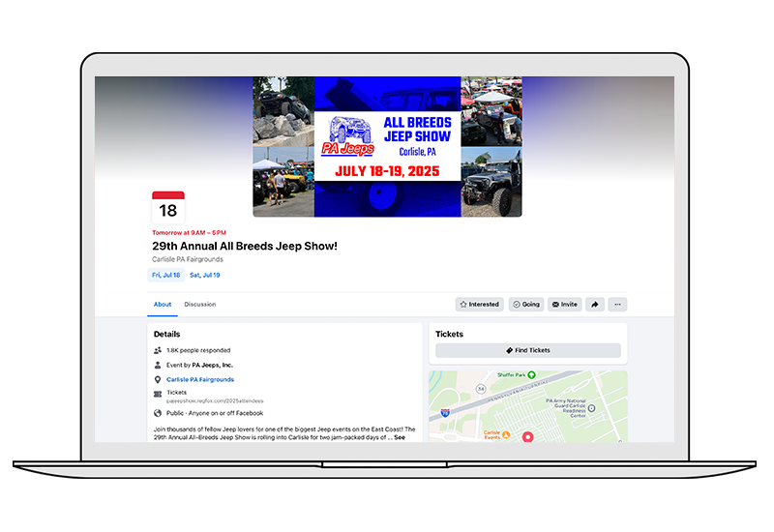The width and height of the screenshot is (774, 532).
Task: Select the Sat, Jul 19 date chip
Action: [x=205, y=275]
